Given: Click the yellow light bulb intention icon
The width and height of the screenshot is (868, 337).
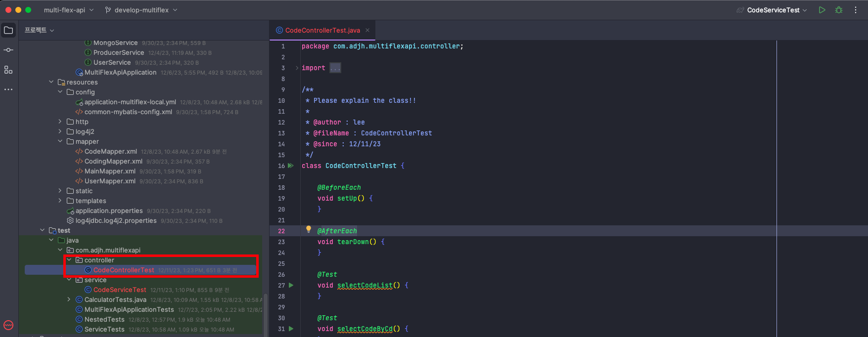Looking at the screenshot, I should (x=309, y=229).
